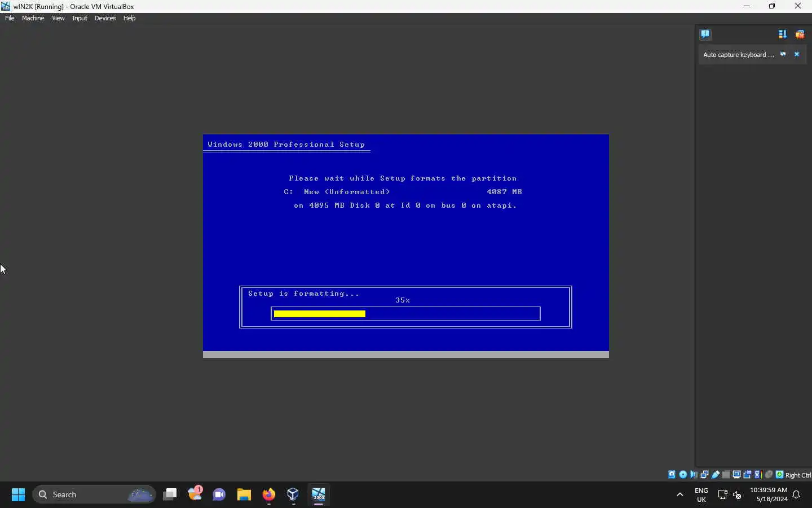Click the 4087 MB partition size
The height and width of the screenshot is (508, 812).
(x=505, y=192)
